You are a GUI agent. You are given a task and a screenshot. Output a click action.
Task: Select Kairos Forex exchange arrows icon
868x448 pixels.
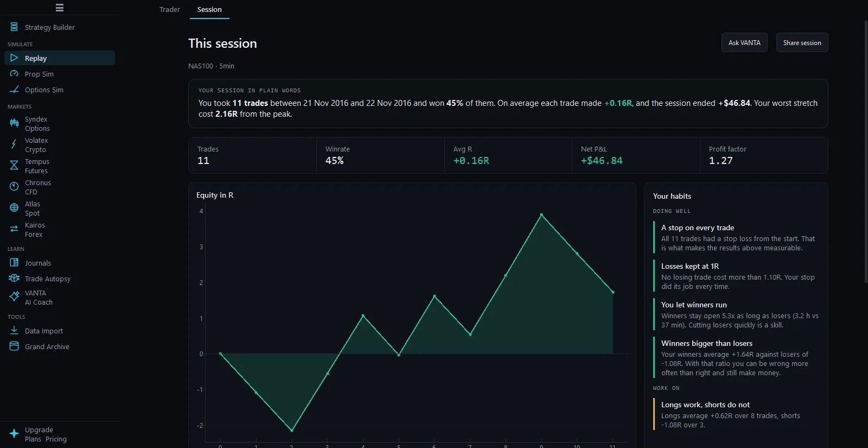(14, 229)
